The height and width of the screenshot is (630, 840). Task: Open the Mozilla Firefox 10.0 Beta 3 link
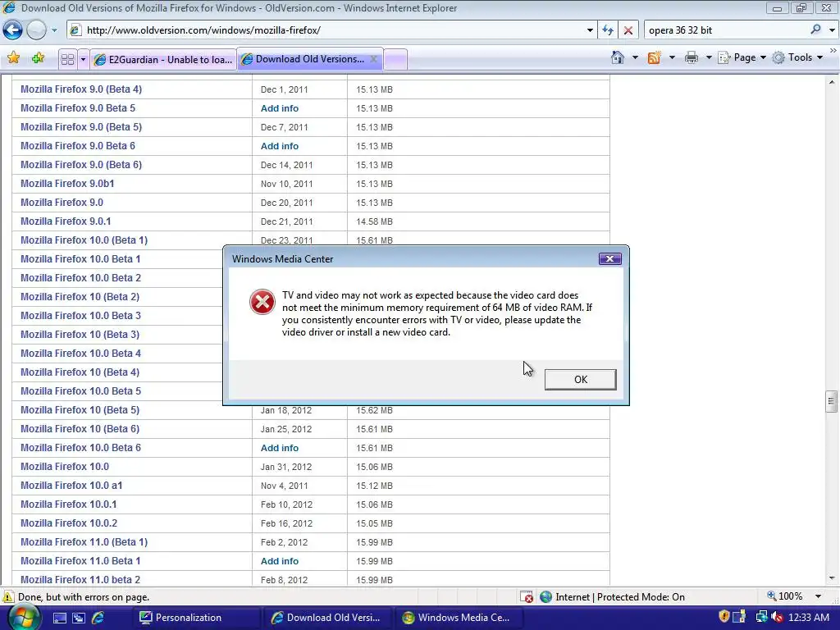80,316
